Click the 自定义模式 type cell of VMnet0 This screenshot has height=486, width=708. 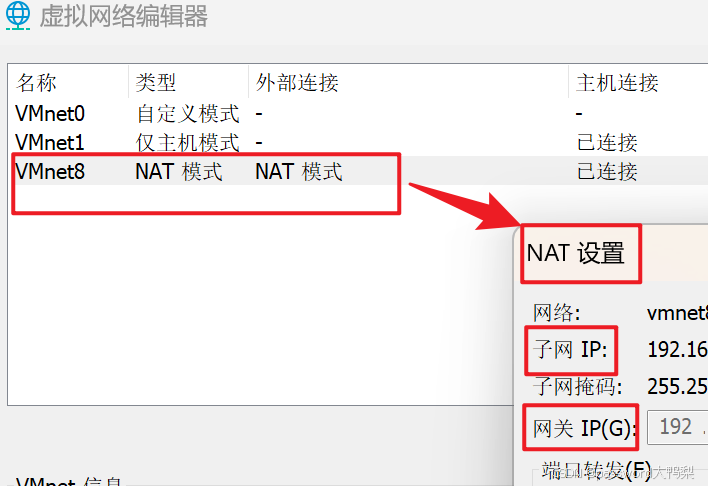click(x=187, y=114)
